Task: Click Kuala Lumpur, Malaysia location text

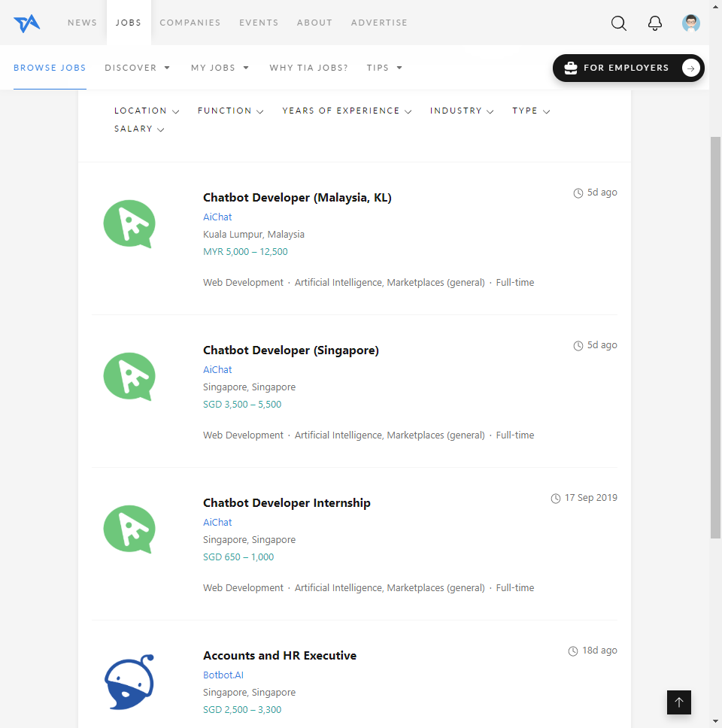Action: [253, 235]
